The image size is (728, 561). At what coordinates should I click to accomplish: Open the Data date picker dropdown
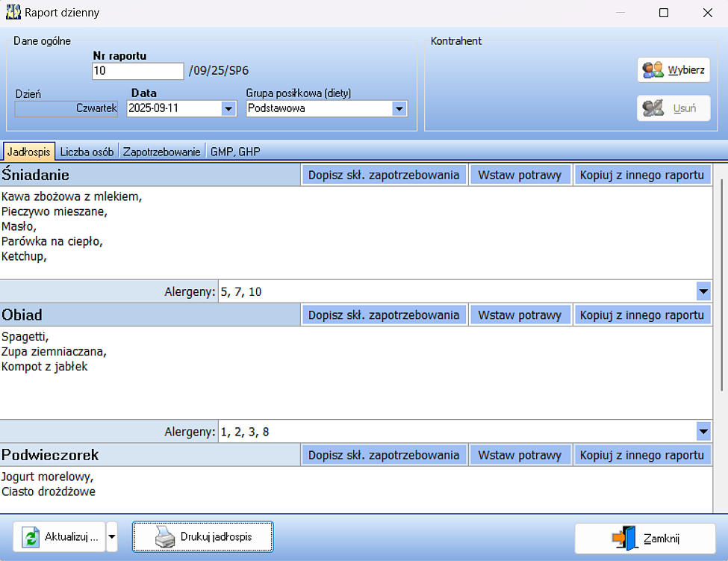(228, 109)
